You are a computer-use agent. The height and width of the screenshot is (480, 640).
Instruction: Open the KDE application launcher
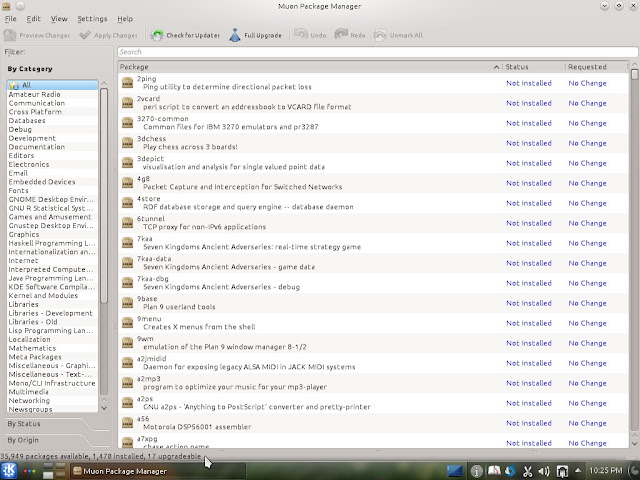pos(9,471)
